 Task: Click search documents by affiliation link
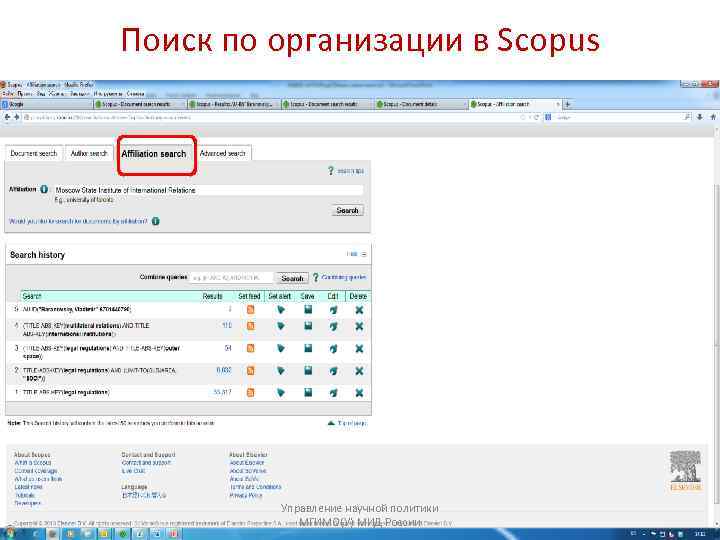tap(79, 221)
